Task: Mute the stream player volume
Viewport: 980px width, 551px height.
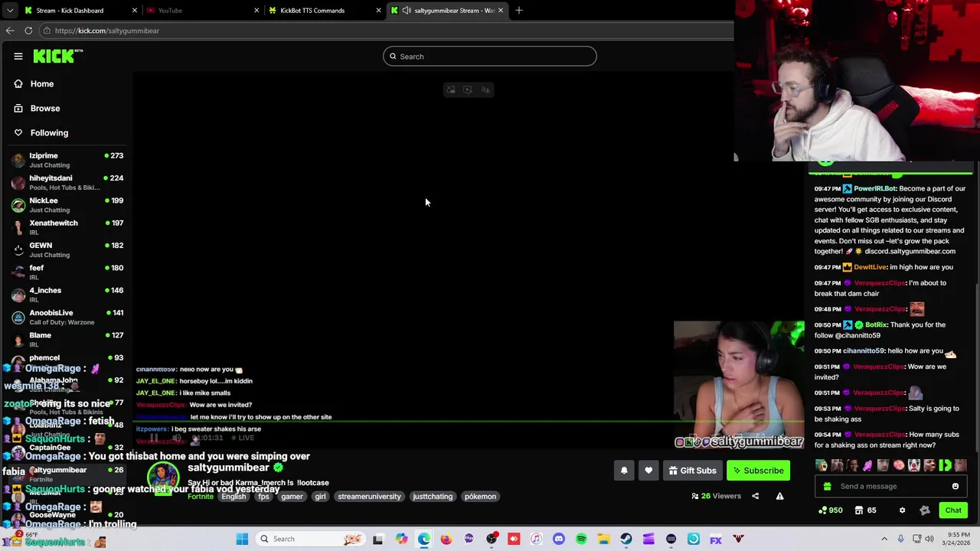Action: [x=176, y=438]
